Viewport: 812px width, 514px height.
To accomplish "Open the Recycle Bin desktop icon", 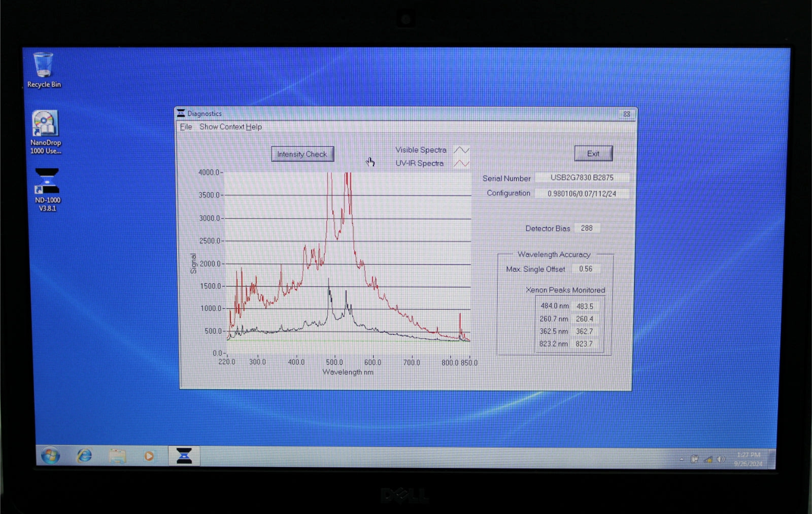I will point(44,71).
